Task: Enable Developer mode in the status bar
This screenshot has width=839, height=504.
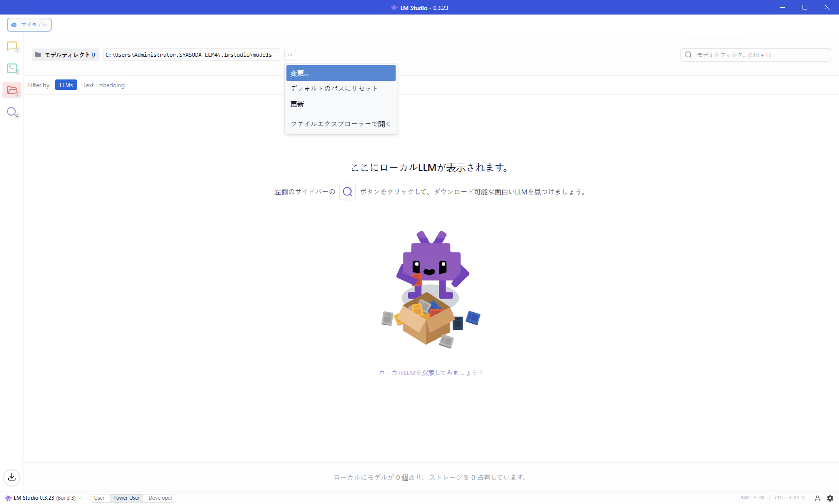Action: point(160,498)
